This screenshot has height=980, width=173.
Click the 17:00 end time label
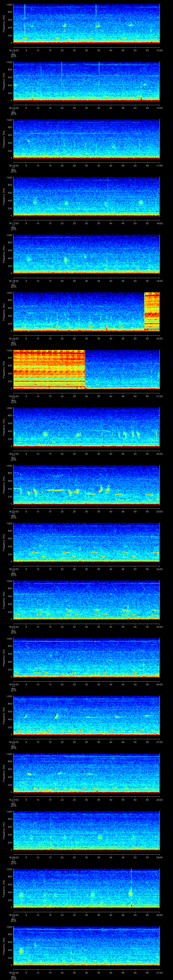point(160,166)
